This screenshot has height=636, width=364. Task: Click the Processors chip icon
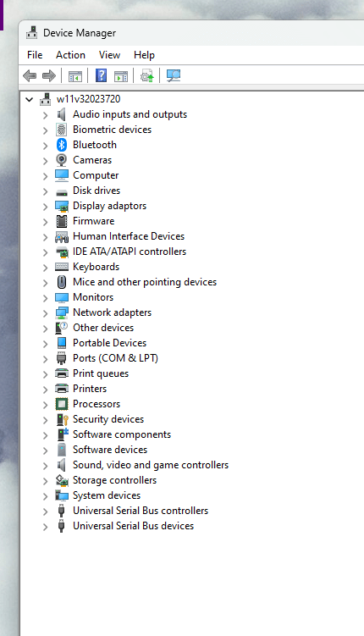click(62, 404)
